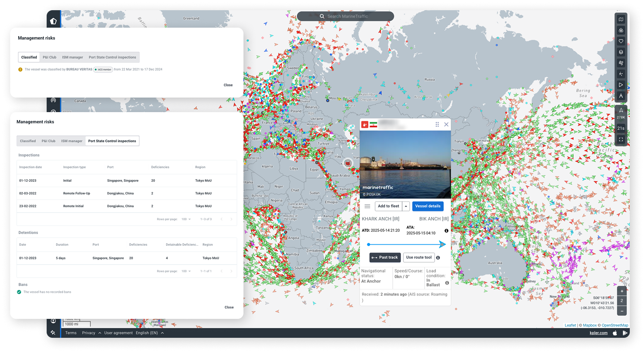The width and height of the screenshot is (644, 352).
Task: Close the upper Management risks panel
Action: 228,85
